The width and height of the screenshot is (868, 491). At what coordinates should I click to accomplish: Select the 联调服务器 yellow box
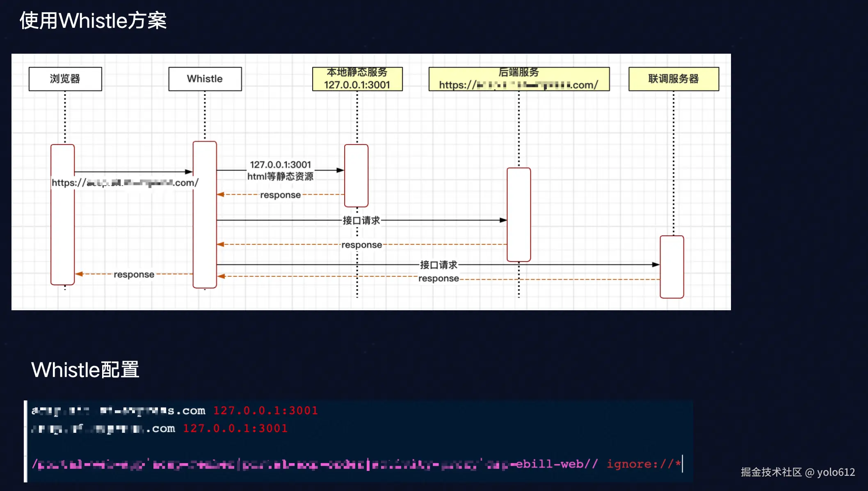pos(673,79)
